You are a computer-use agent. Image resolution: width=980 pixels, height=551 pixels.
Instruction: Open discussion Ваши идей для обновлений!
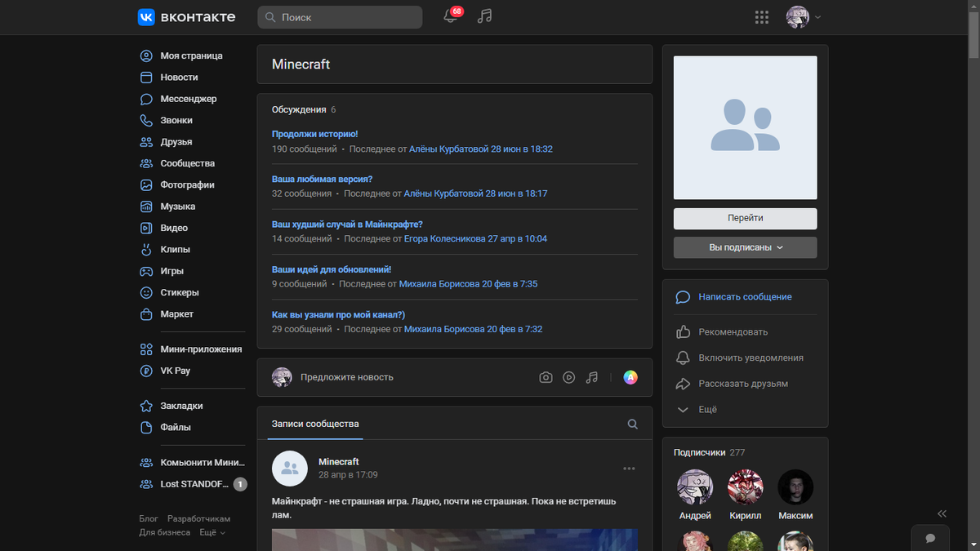(x=332, y=269)
